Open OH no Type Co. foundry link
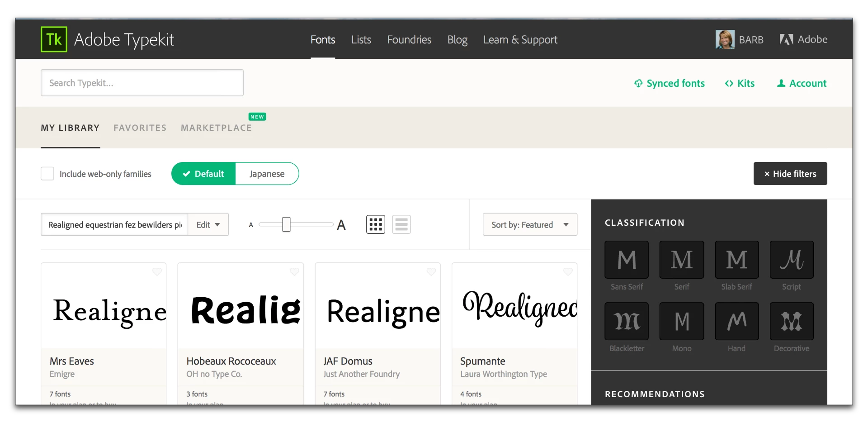Screen dimensions: 868x423 pyautogui.click(x=214, y=374)
